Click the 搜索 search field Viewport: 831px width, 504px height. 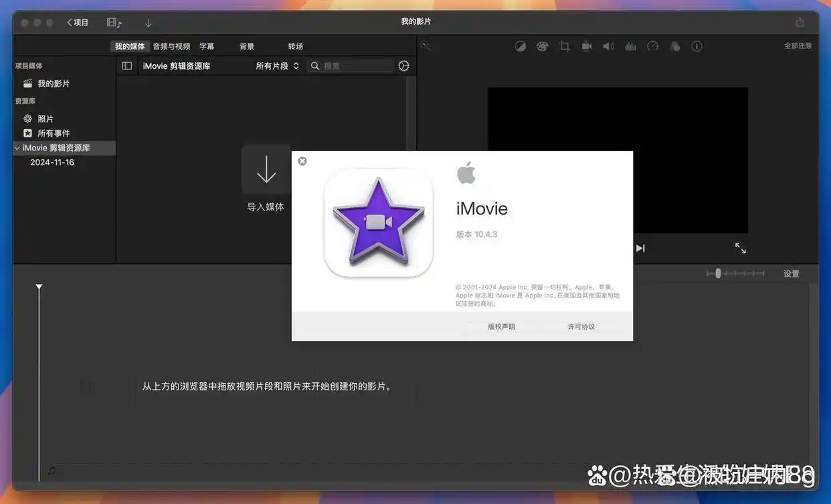tap(356, 66)
